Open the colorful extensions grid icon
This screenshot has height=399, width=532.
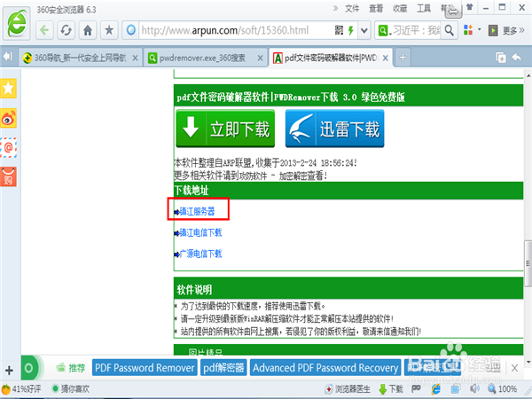pyautogui.click(x=468, y=30)
